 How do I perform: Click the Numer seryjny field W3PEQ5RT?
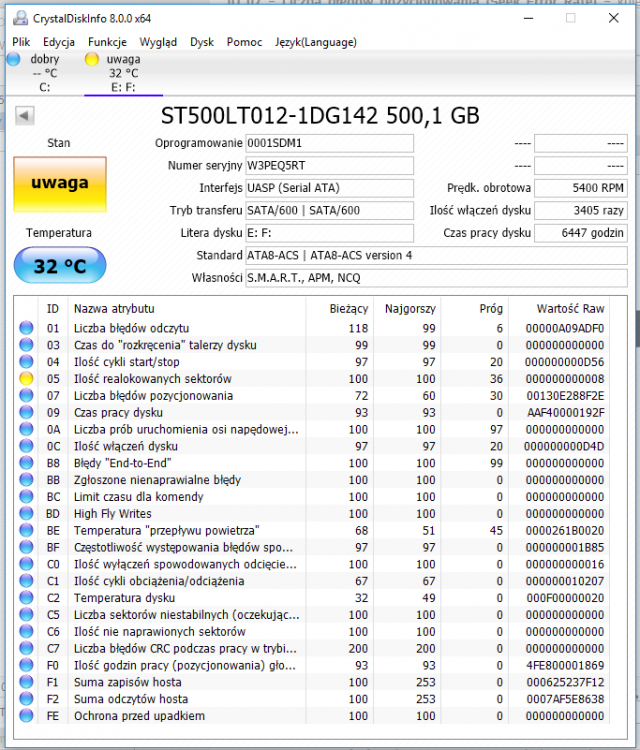tap(328, 166)
